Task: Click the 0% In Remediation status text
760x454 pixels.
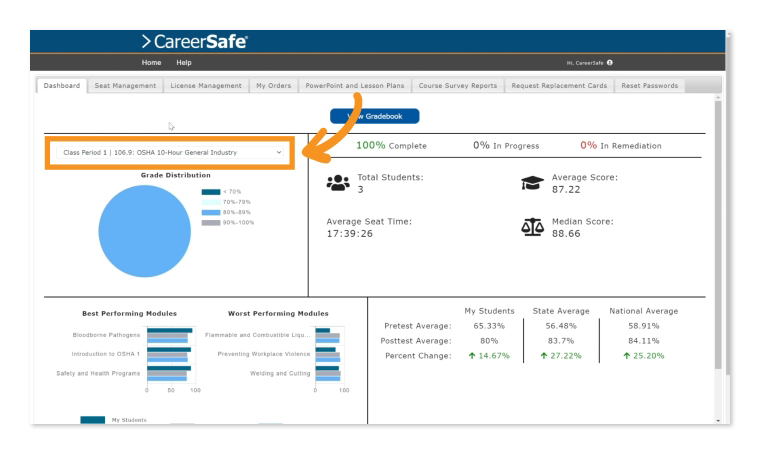Action: click(621, 145)
